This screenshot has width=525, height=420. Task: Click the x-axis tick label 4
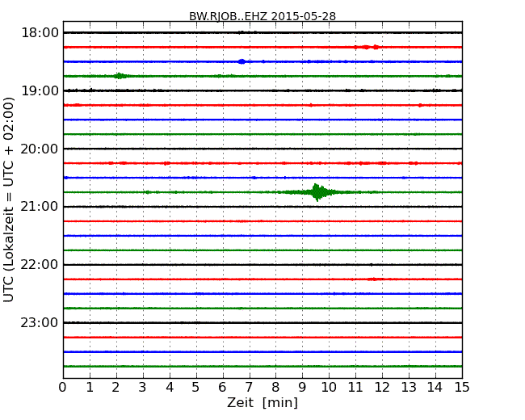click(170, 388)
